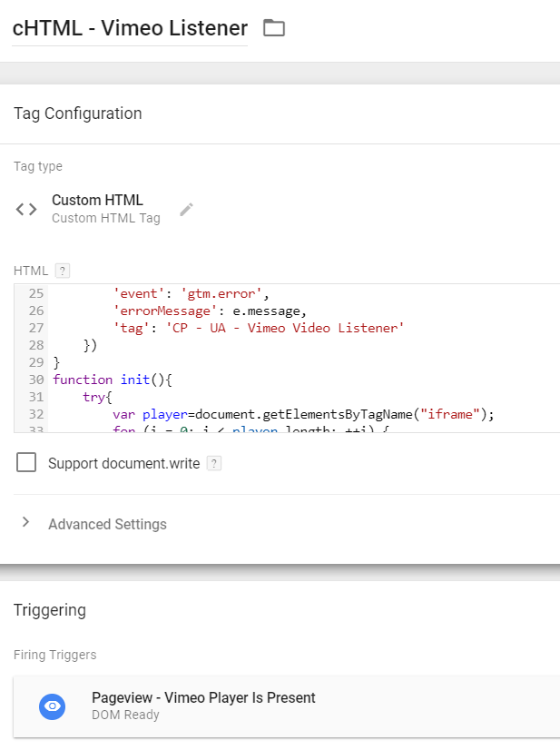Click the getElementsByTagName code line
The height and width of the screenshot is (750, 560).
(x=303, y=414)
